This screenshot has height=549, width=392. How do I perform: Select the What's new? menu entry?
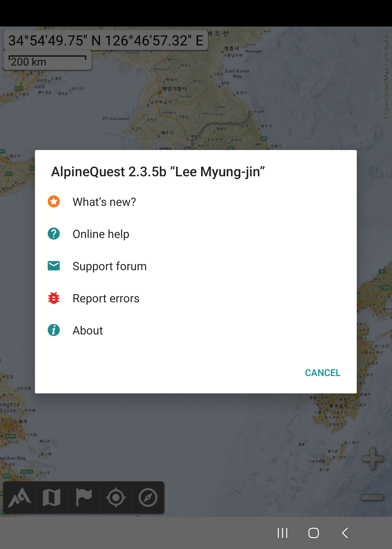(x=104, y=202)
